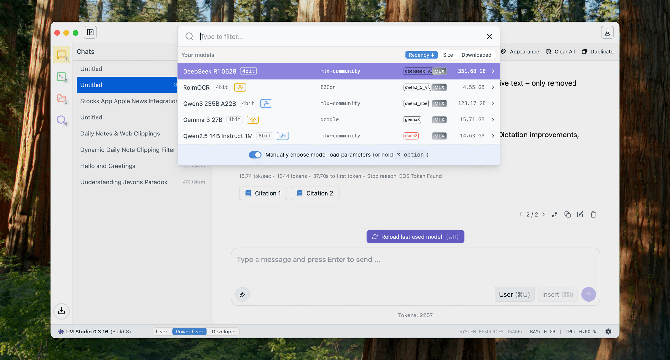The image size is (670, 360).
Task: Click the blue tool-use badge on Qwen3 235B
Action: (266, 103)
